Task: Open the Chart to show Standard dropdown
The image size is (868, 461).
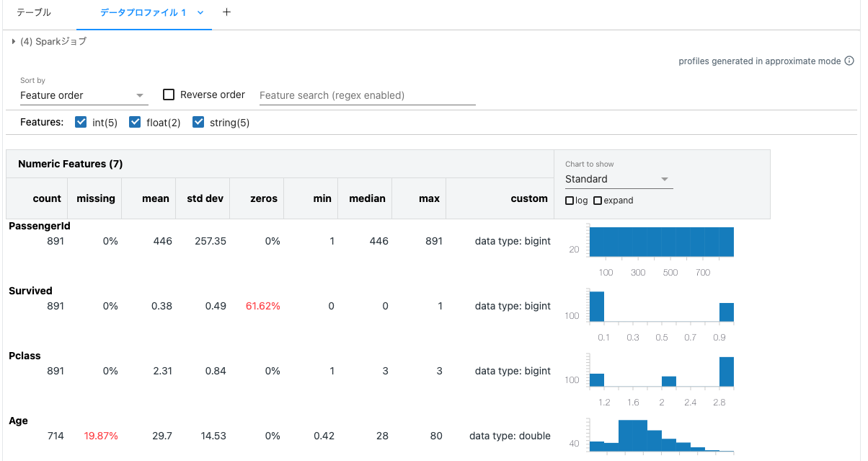Action: [x=619, y=179]
